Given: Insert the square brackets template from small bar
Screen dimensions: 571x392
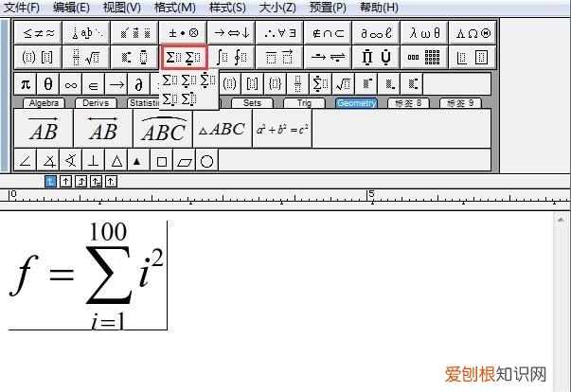Looking at the screenshot, I should [x=253, y=84].
